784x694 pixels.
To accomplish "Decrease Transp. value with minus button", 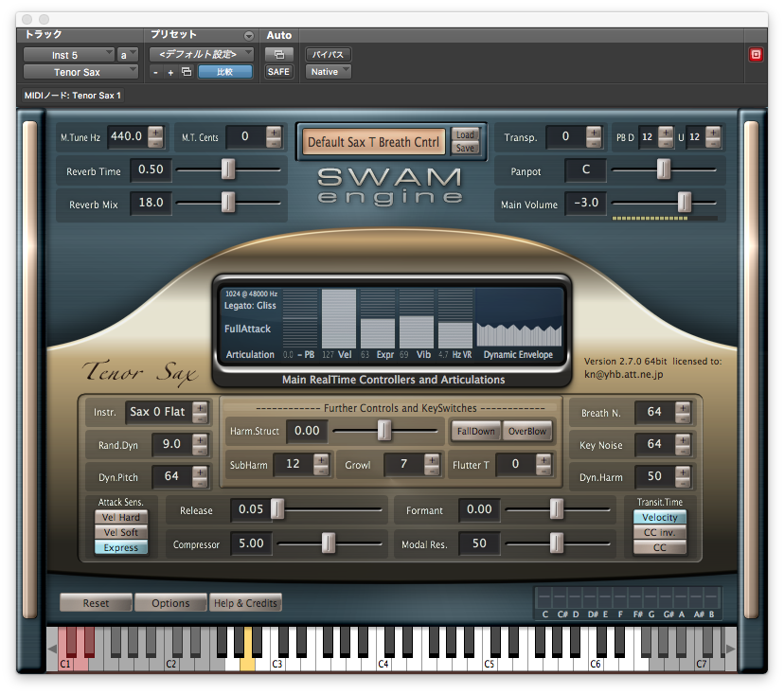I will click(594, 143).
